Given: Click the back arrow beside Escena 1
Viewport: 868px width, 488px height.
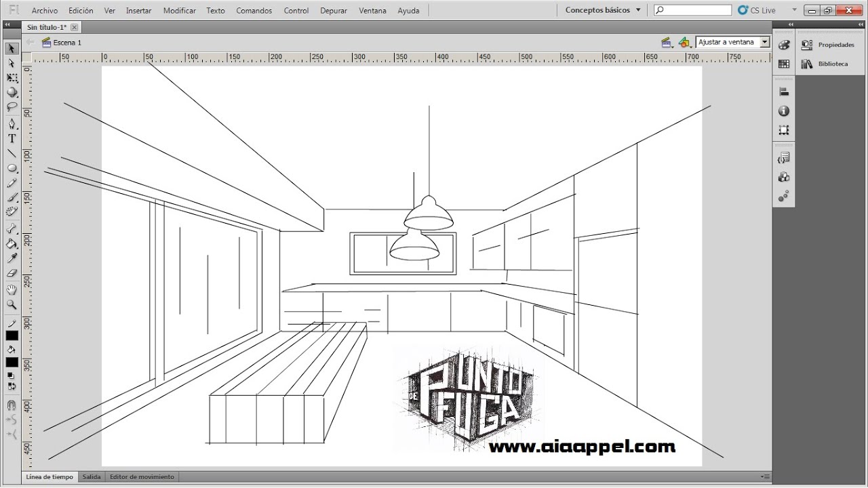Looking at the screenshot, I should (31, 42).
